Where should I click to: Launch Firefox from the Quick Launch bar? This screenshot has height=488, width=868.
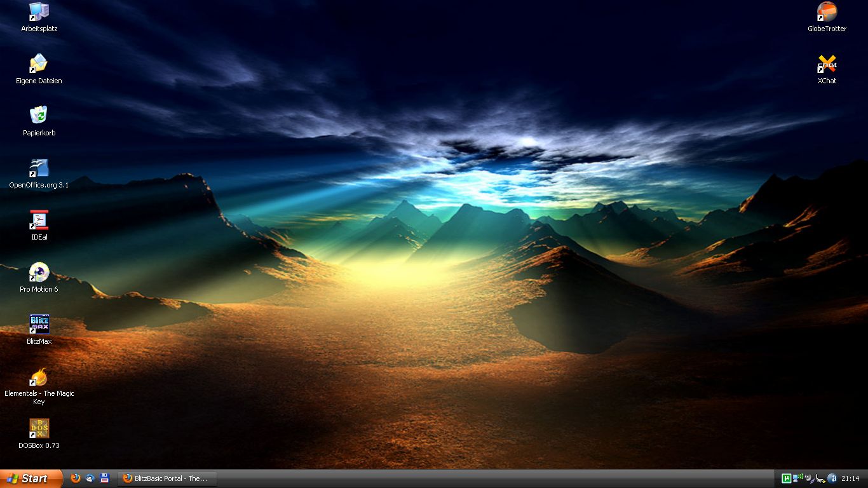76,478
